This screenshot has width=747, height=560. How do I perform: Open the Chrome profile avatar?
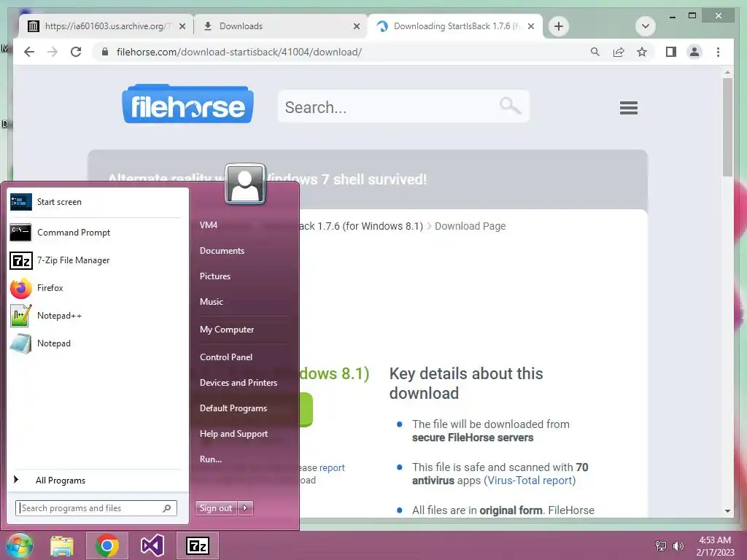coord(694,52)
